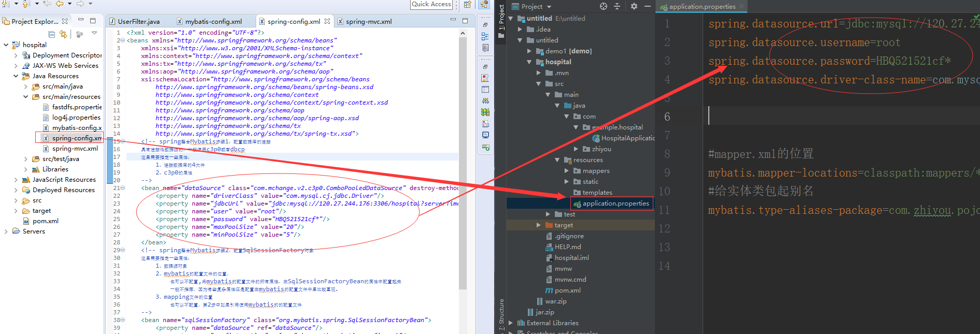Open the Task List icon in side strip
The image size is (980, 334).
485,48
